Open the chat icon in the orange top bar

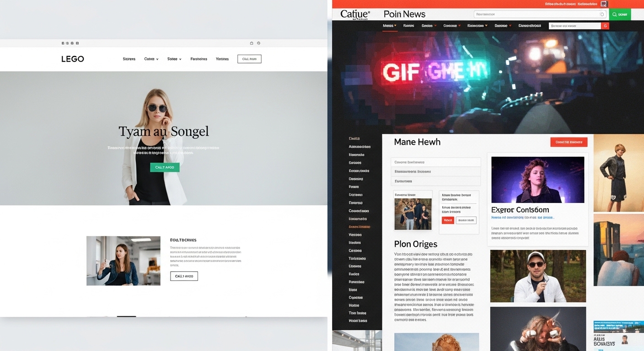click(x=604, y=4)
